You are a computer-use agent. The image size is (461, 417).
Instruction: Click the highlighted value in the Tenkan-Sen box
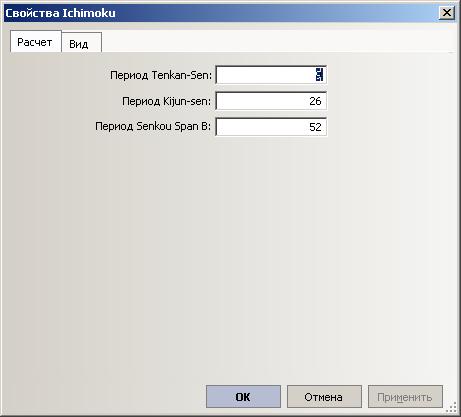pyautogui.click(x=319, y=75)
